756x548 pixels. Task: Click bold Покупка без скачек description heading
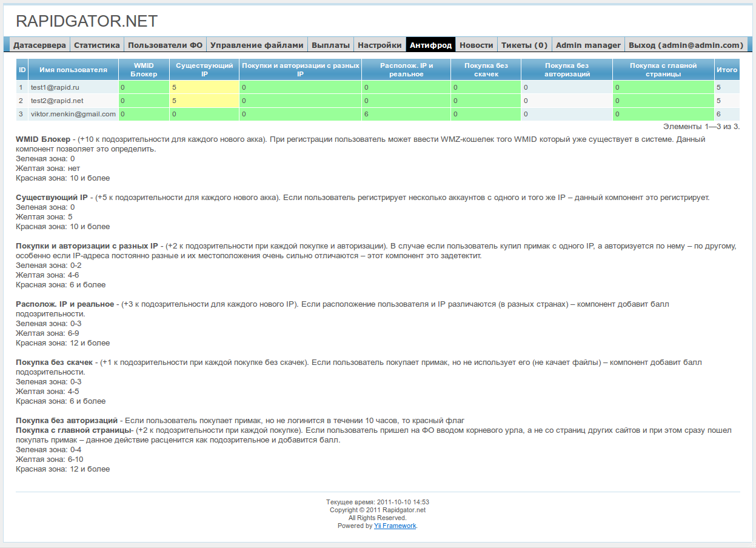(55, 363)
